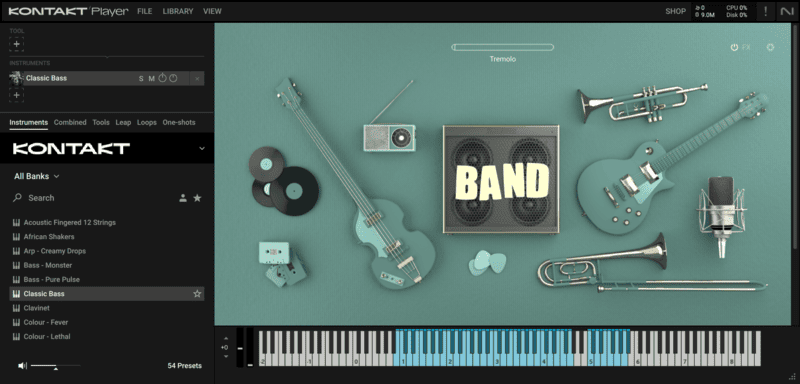Switch to the Leap tab
The width and height of the screenshot is (800, 384).
pyautogui.click(x=123, y=122)
